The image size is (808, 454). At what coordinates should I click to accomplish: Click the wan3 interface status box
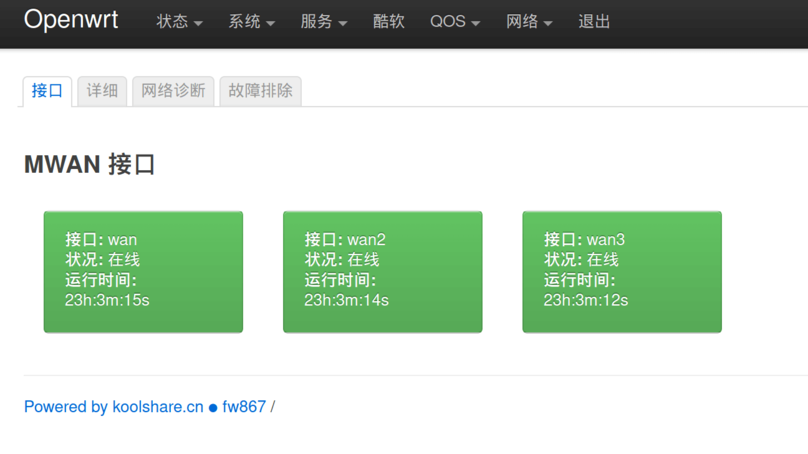621,271
